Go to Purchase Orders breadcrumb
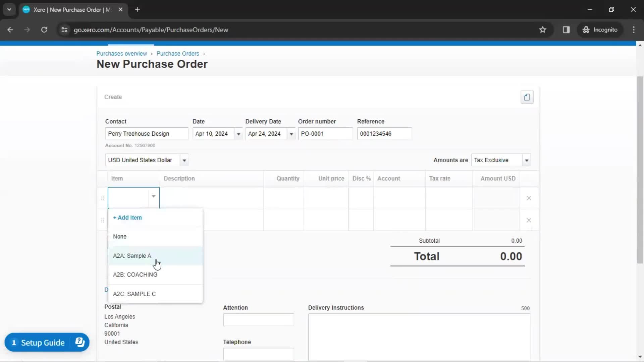 (177, 54)
